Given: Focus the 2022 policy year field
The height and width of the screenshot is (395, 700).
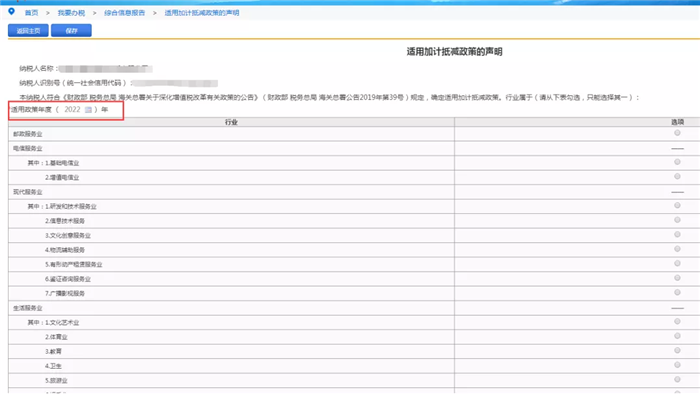Looking at the screenshot, I should pos(72,110).
